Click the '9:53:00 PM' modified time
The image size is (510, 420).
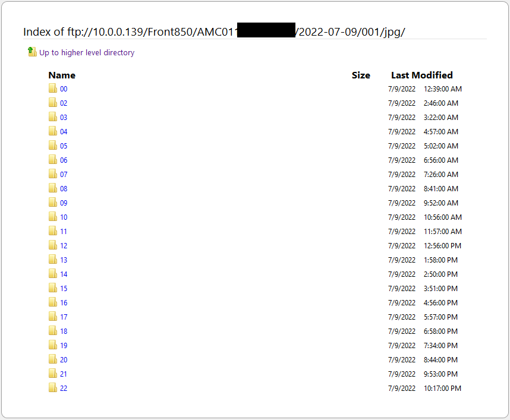(440, 375)
